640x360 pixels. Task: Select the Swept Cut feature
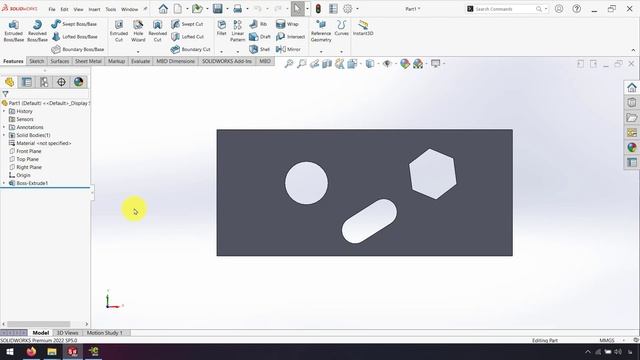tap(187, 24)
